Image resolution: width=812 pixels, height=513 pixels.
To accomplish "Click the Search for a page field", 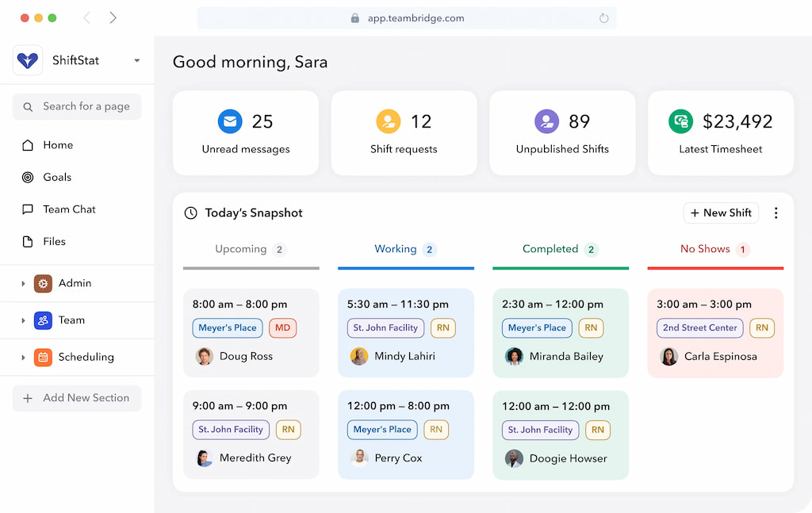I will point(76,106).
